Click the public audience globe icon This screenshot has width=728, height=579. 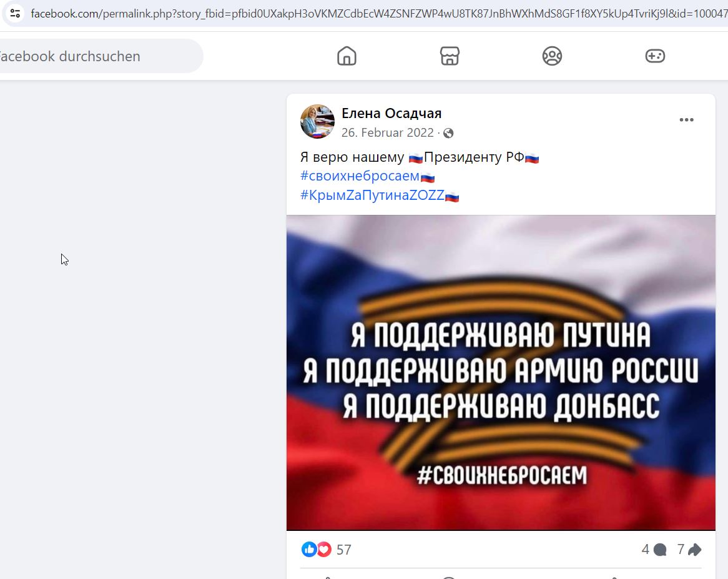point(448,133)
